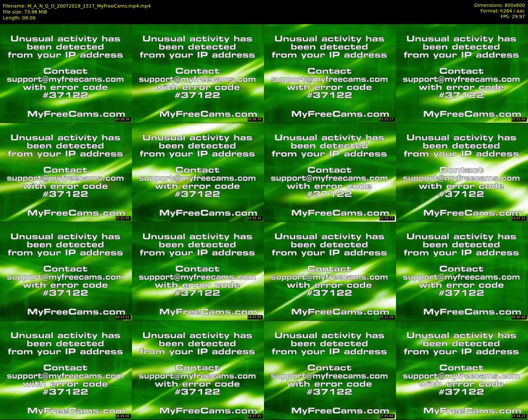528x420 pixels.
Task: Click the 'Dimensions: 800x600' text
Action: point(499,5)
